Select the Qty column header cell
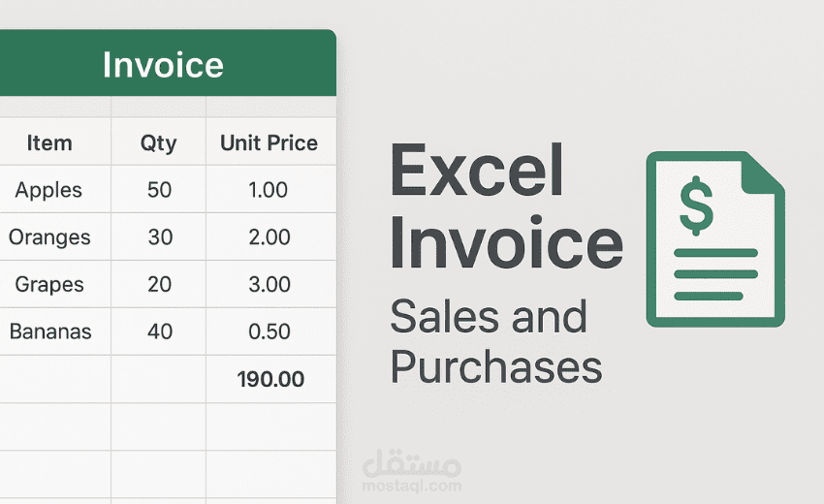The height and width of the screenshot is (504, 824). 158,142
